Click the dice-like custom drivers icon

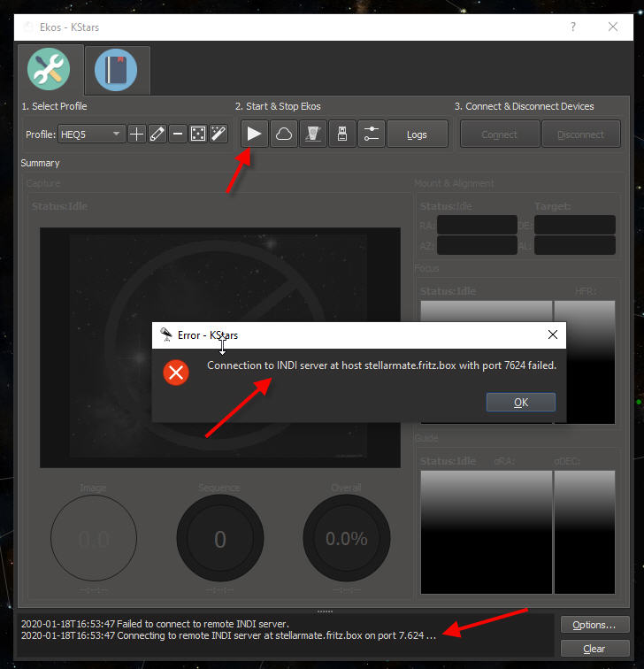tap(198, 135)
